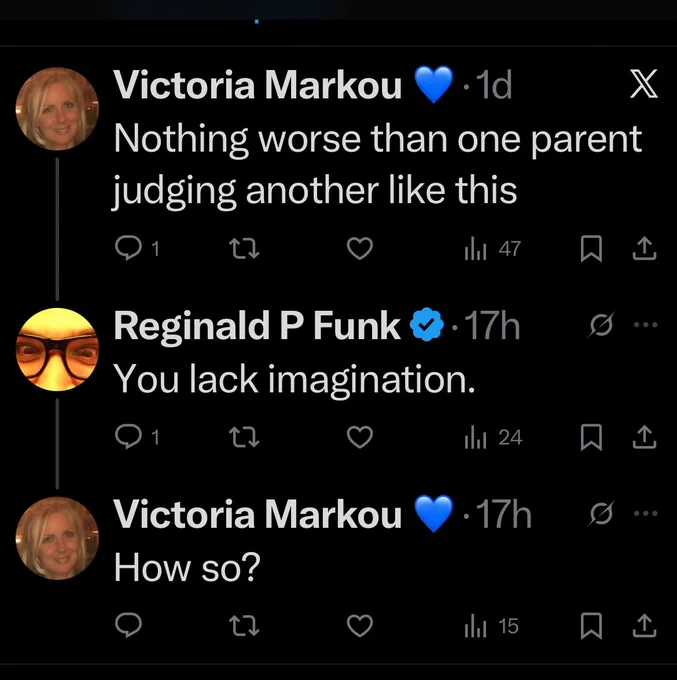Click Reginald P Funk's glasses avatar
This screenshot has height=680, width=677.
(57, 349)
